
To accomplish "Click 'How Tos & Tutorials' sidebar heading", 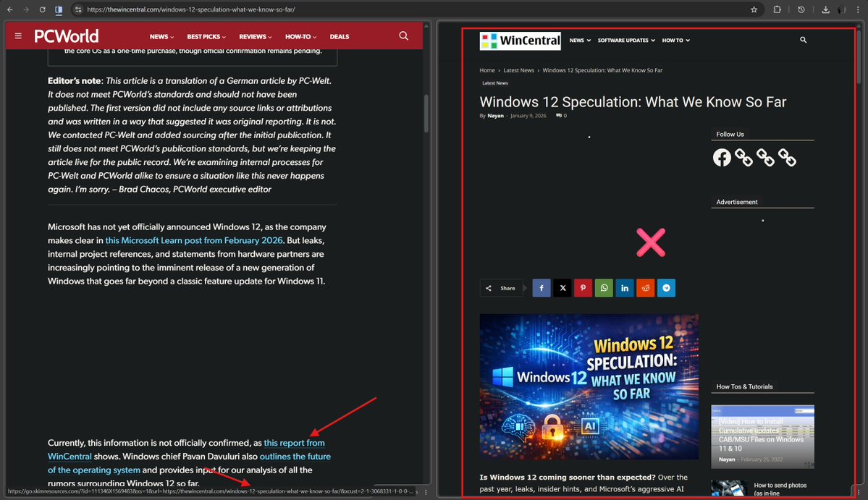I will coord(744,386).
